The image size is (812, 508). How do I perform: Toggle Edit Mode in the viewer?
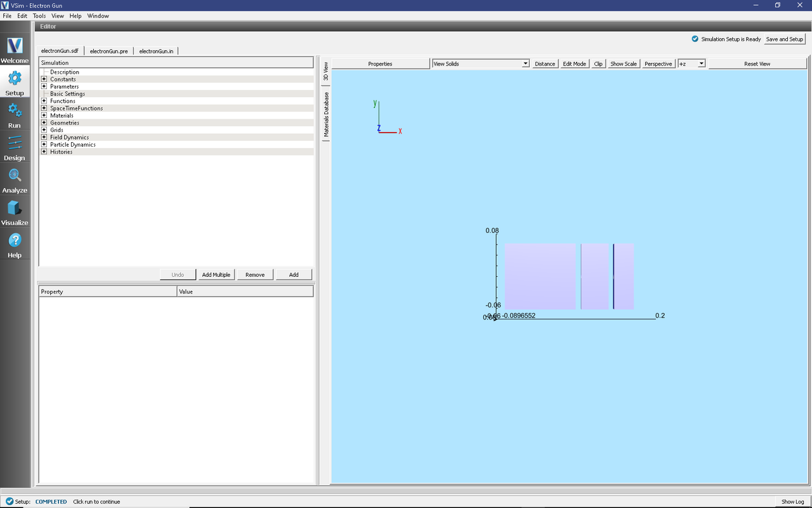point(574,64)
